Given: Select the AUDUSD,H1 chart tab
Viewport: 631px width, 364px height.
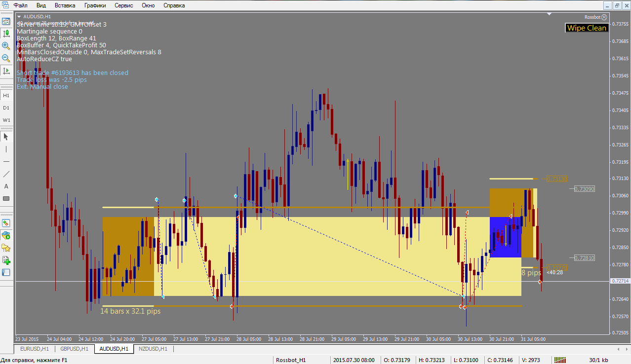Looking at the screenshot, I should [x=114, y=349].
